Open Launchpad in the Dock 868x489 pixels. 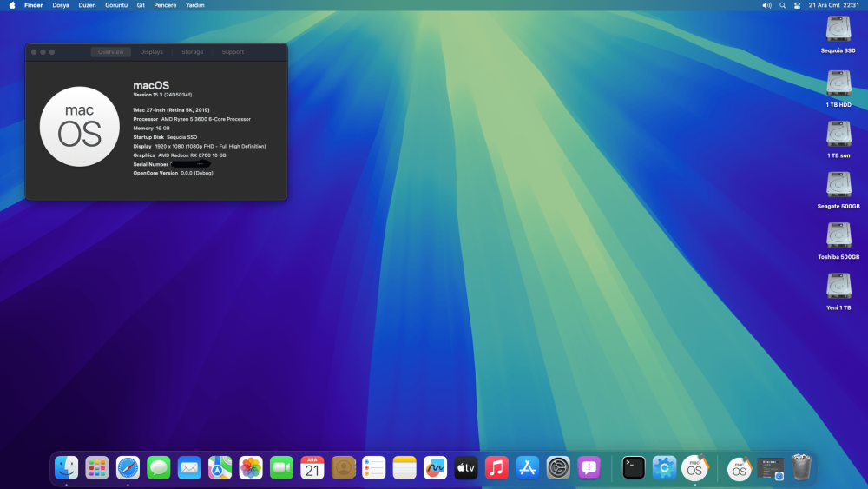pos(97,468)
